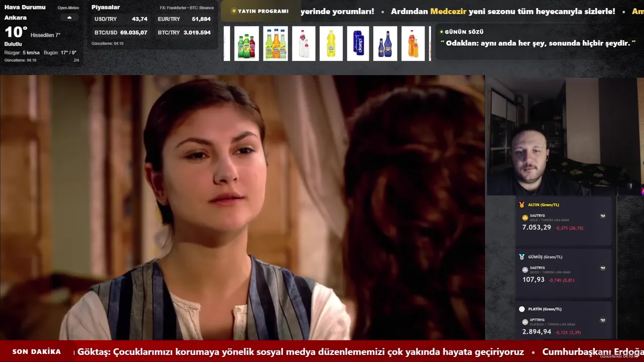
Task: Open TradingView logo in the platinum widget
Action: [x=603, y=320]
